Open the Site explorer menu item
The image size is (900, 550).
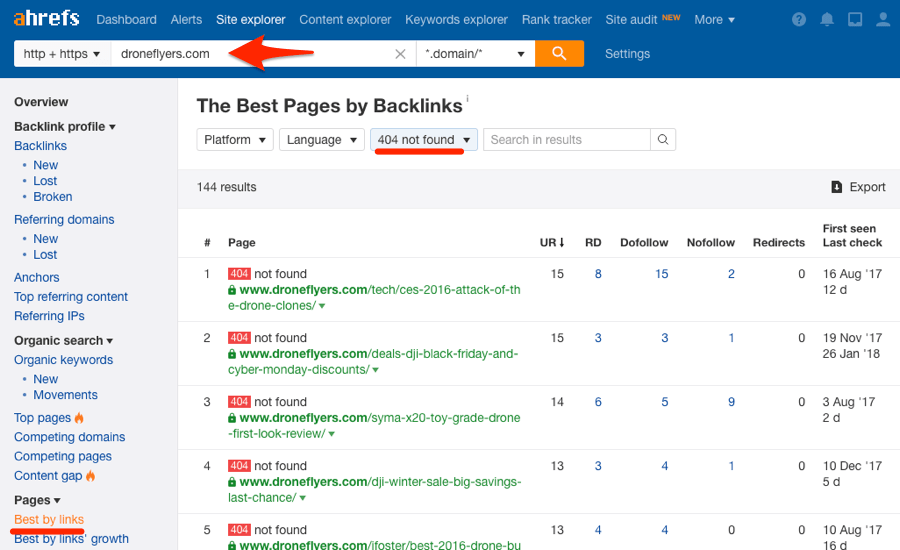(250, 20)
